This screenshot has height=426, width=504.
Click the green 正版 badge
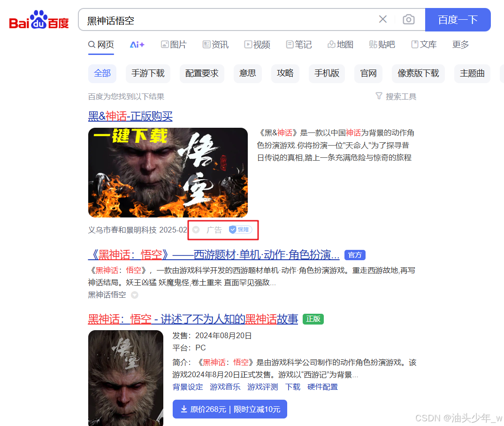pos(313,319)
